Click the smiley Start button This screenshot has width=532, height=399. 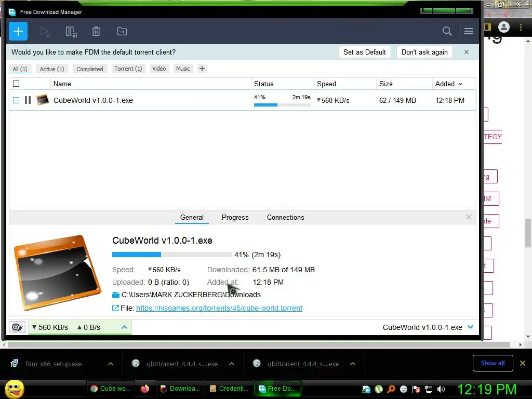click(x=14, y=389)
